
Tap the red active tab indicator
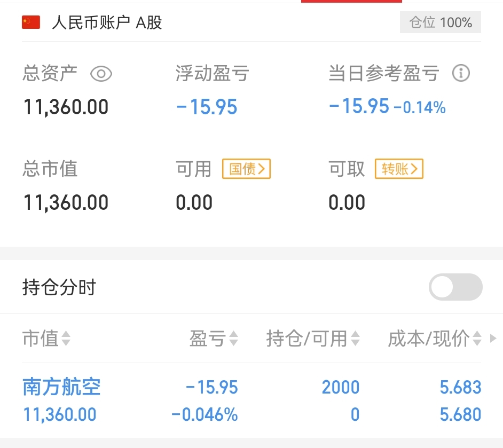[351, 1]
